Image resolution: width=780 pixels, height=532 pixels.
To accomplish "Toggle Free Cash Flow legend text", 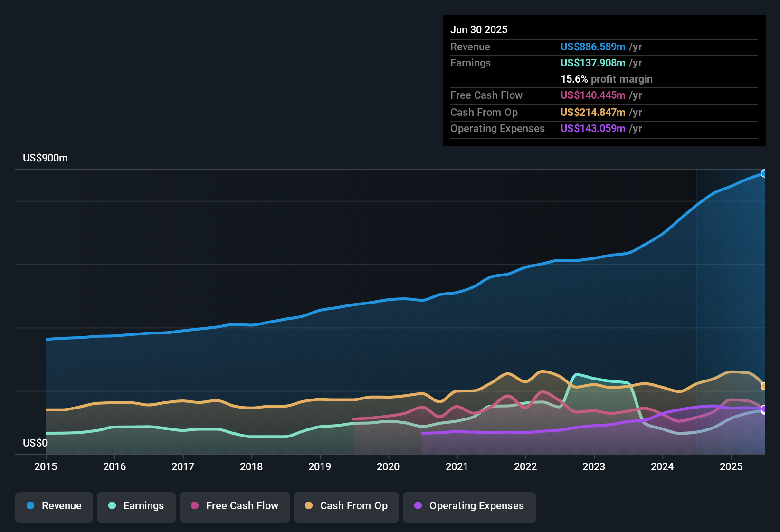I will click(x=242, y=505).
